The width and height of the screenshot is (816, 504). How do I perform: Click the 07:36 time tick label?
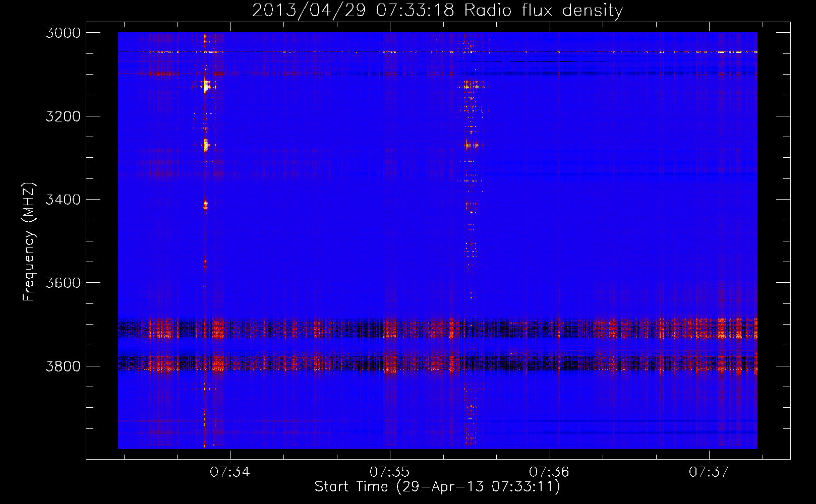point(549,472)
